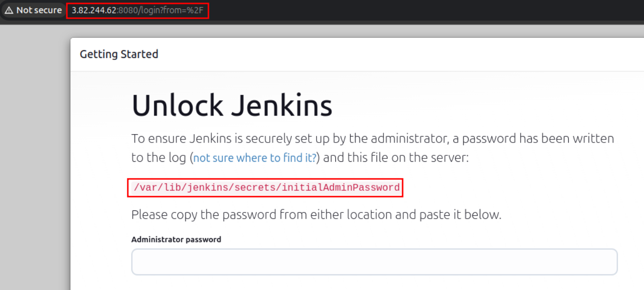Open the Not secure site info chip
Screen dimensions: 644x290
[33, 10]
